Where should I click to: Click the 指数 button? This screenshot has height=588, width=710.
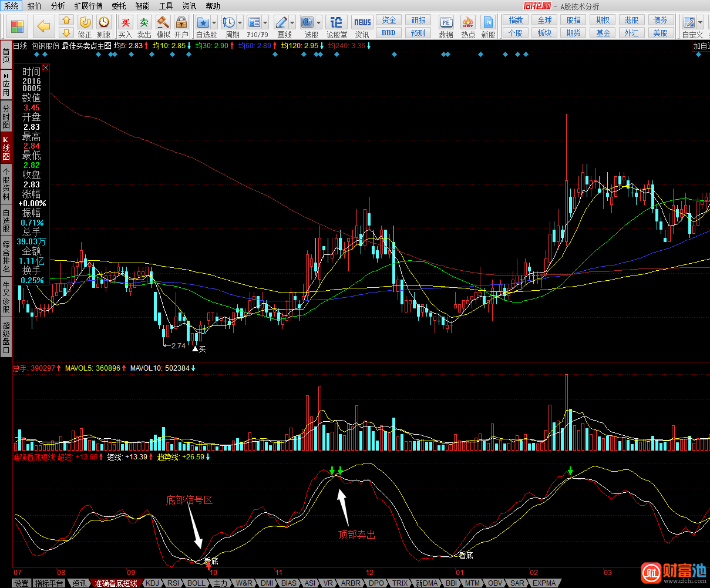[x=516, y=20]
